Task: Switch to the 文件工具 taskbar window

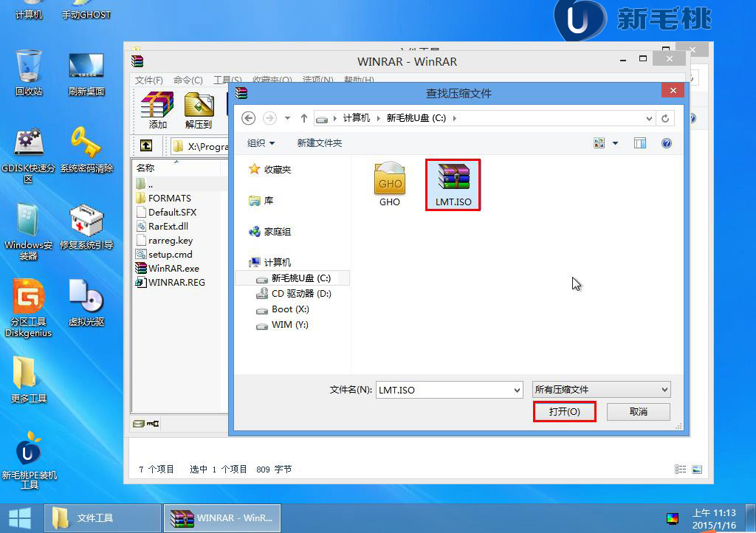Action: [102, 518]
